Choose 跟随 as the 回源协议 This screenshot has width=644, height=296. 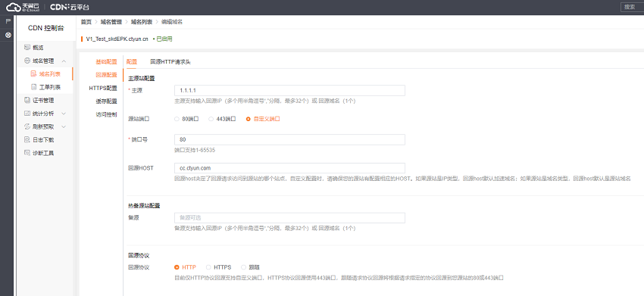point(243,267)
